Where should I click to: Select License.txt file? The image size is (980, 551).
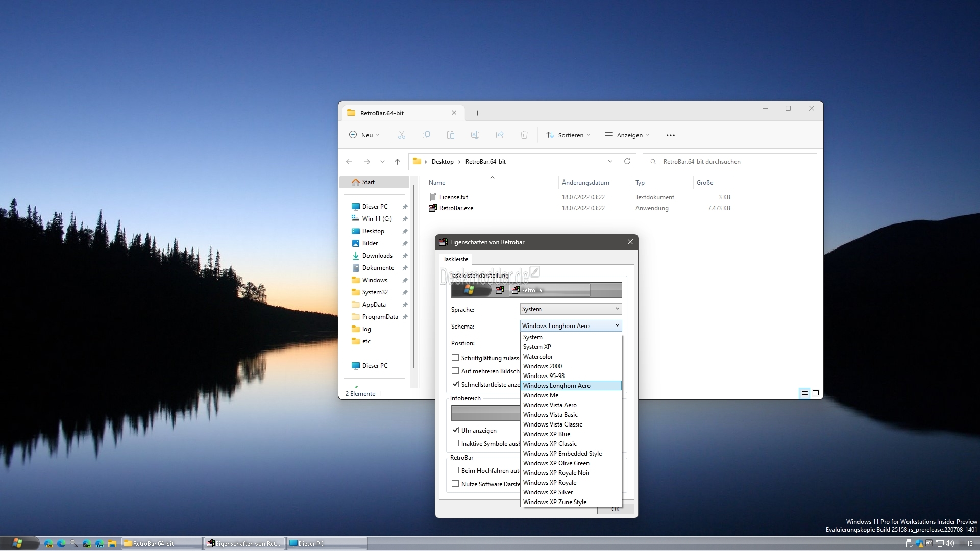click(x=454, y=197)
